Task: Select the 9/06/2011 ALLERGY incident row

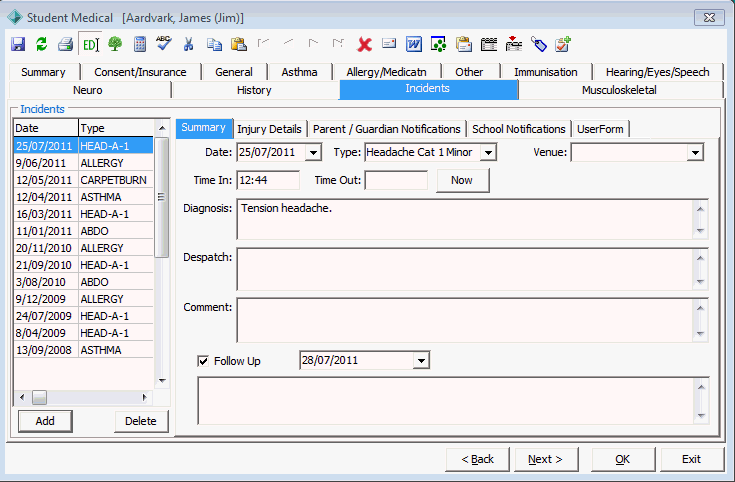Action: (83, 163)
